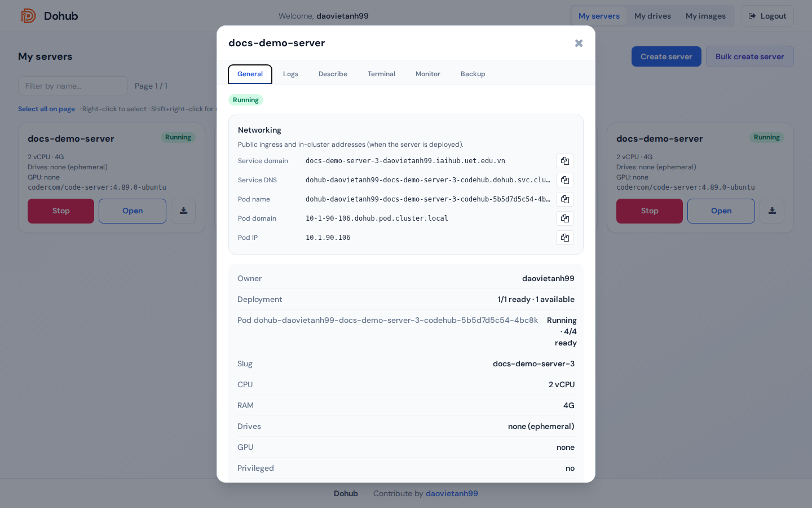The image size is (812, 508).
Task: Close the docs-demo-server dialog
Action: pyautogui.click(x=579, y=43)
